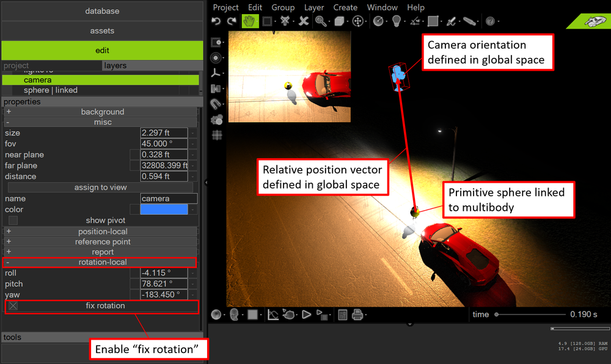Open the dropdown arrow next to fov field
This screenshot has height=364, width=611.
pos(192,144)
